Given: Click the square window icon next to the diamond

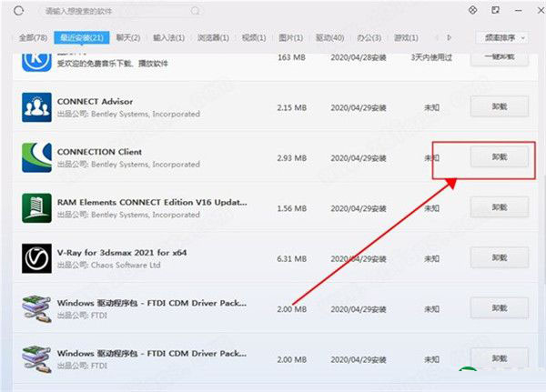Looking at the screenshot, I should coord(495,10).
